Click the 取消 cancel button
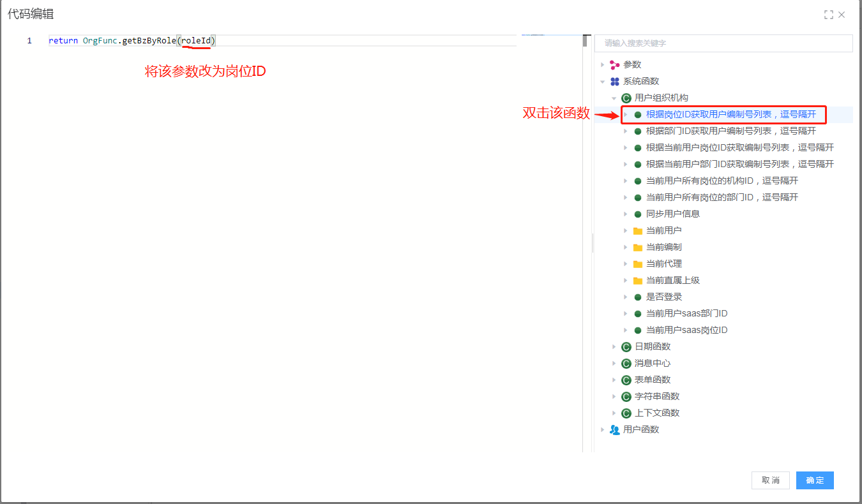862x504 pixels. pos(770,480)
